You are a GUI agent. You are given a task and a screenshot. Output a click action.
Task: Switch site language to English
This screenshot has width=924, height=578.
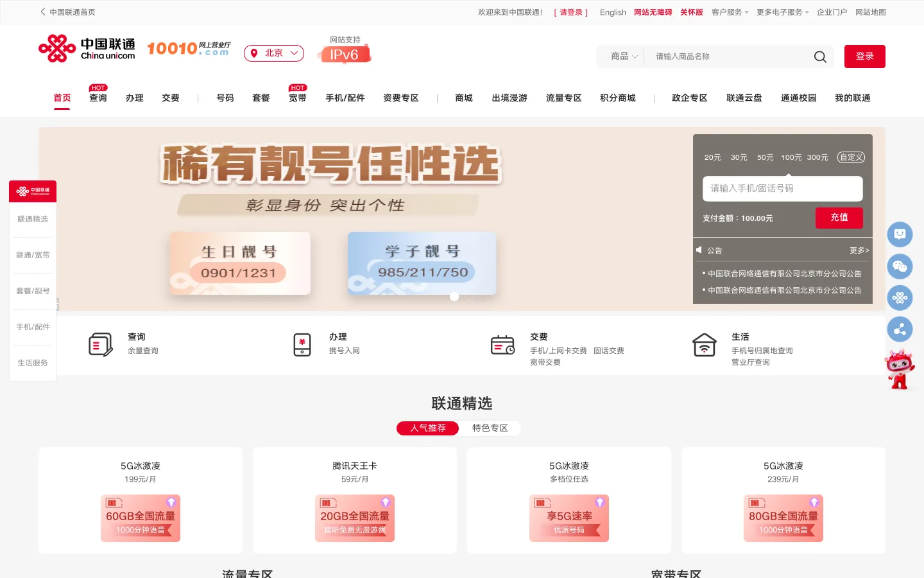click(613, 12)
